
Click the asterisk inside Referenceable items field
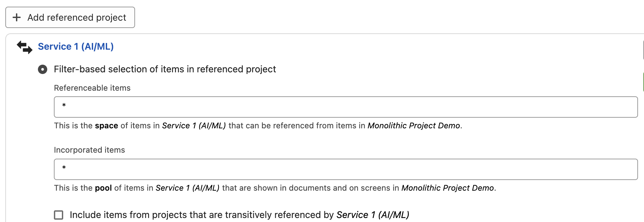tap(64, 106)
